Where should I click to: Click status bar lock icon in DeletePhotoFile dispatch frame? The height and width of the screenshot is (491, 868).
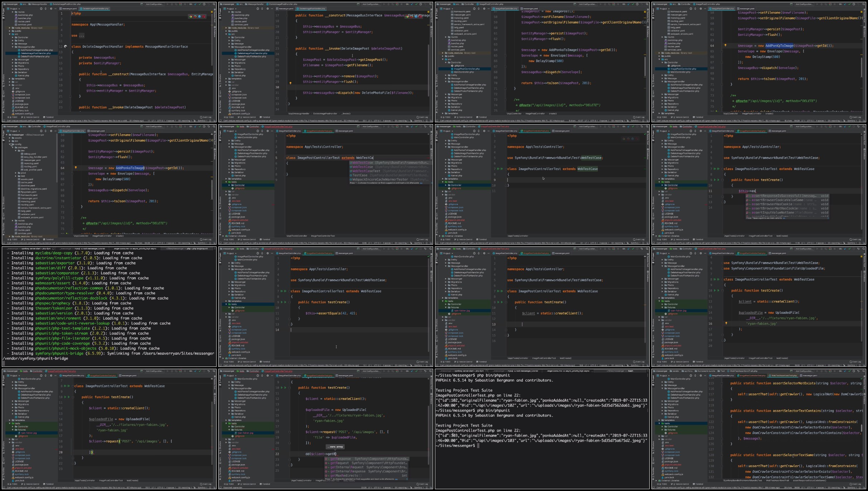[x=411, y=121]
